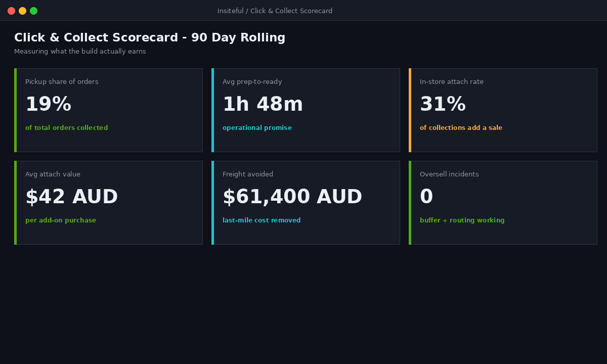Select the '$42 AUD' value

71,197
